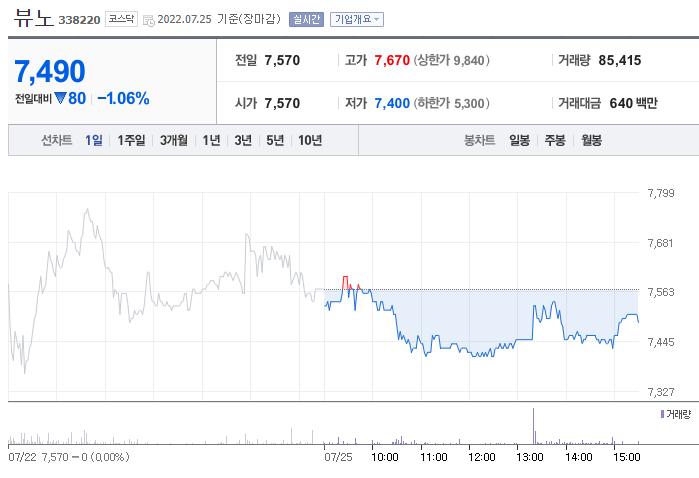699x478 pixels.
Task: Switch to the 월봉 candlestick chart
Action: click(x=591, y=140)
